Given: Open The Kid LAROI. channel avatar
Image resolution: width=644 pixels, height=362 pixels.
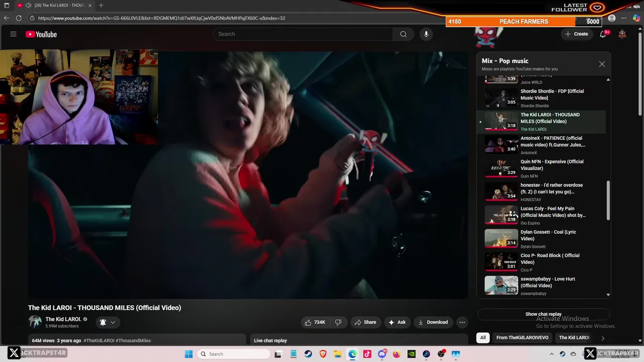Looking at the screenshot, I should coord(35,322).
